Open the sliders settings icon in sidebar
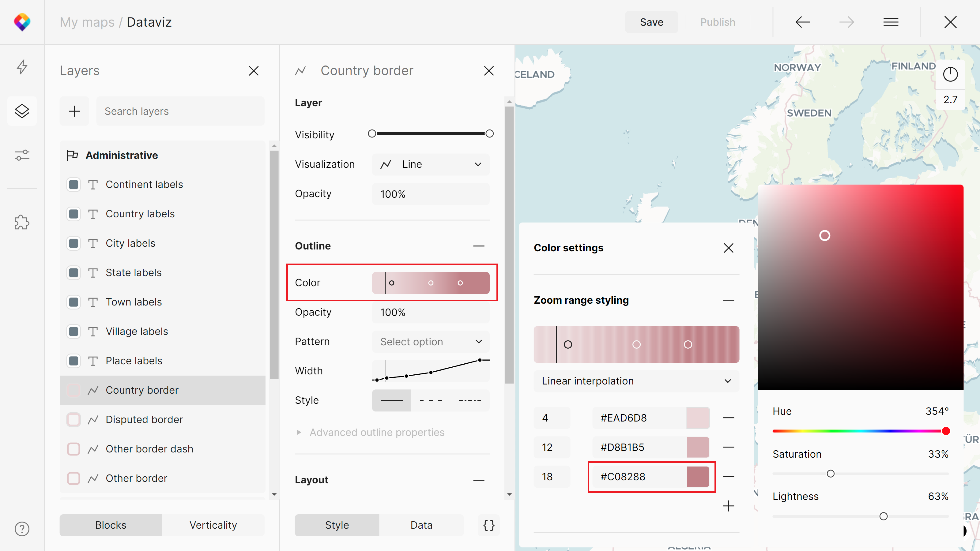The image size is (980, 551). (x=22, y=155)
